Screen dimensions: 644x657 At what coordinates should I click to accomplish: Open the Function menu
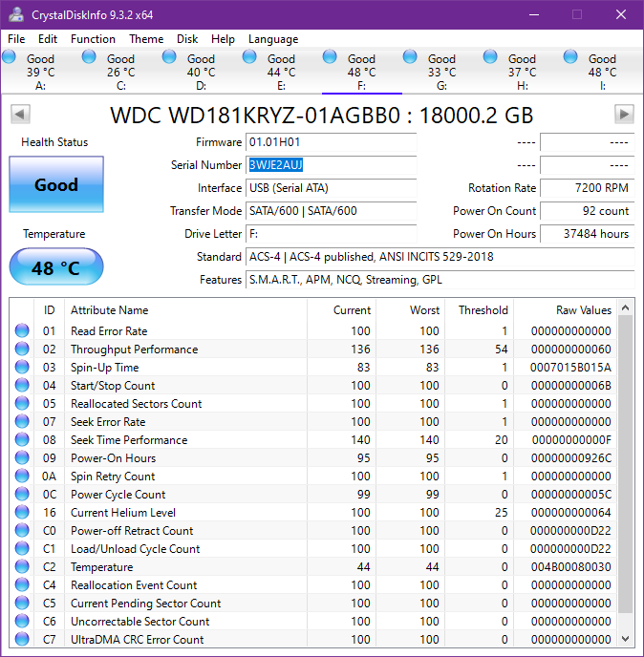93,39
